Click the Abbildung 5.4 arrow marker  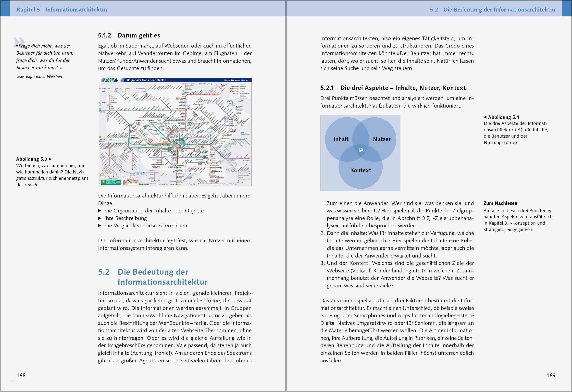coord(485,117)
